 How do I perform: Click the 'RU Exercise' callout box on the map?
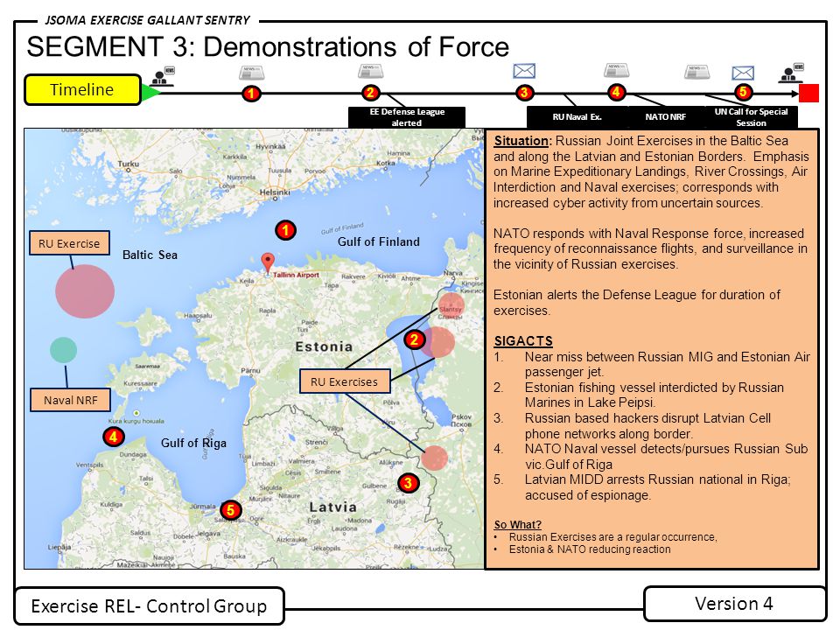[69, 243]
